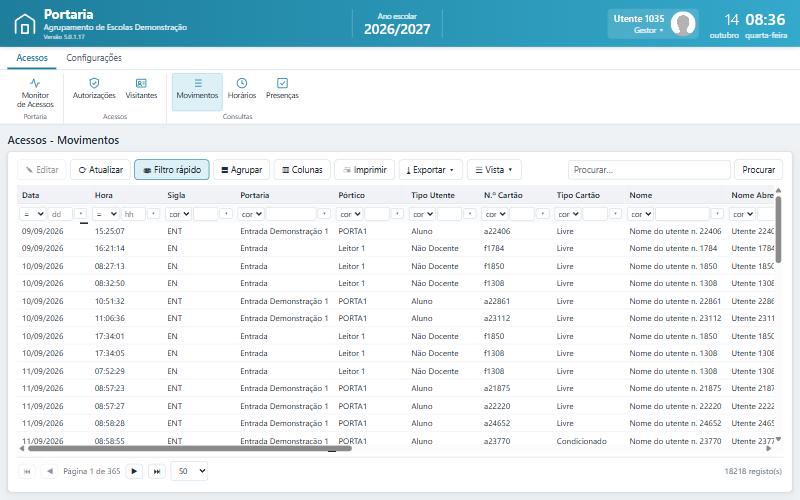Click the Atualizar button
The height and width of the screenshot is (500, 800).
(x=101, y=169)
